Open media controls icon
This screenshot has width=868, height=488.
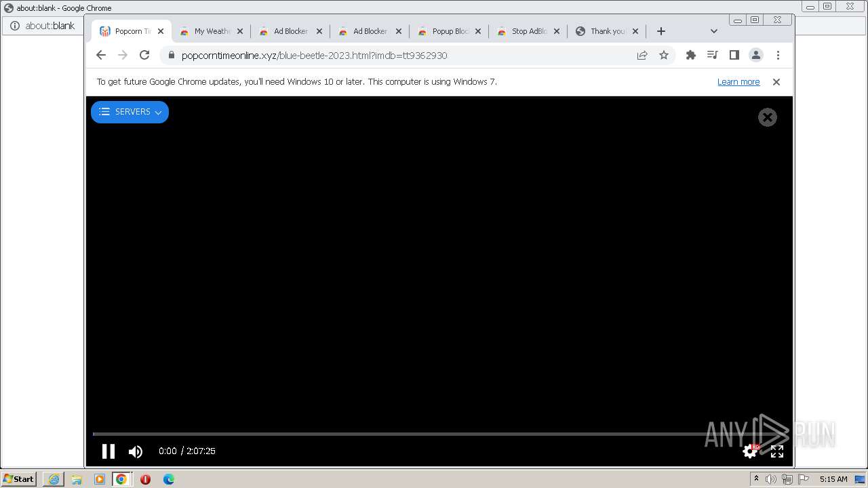coord(713,56)
